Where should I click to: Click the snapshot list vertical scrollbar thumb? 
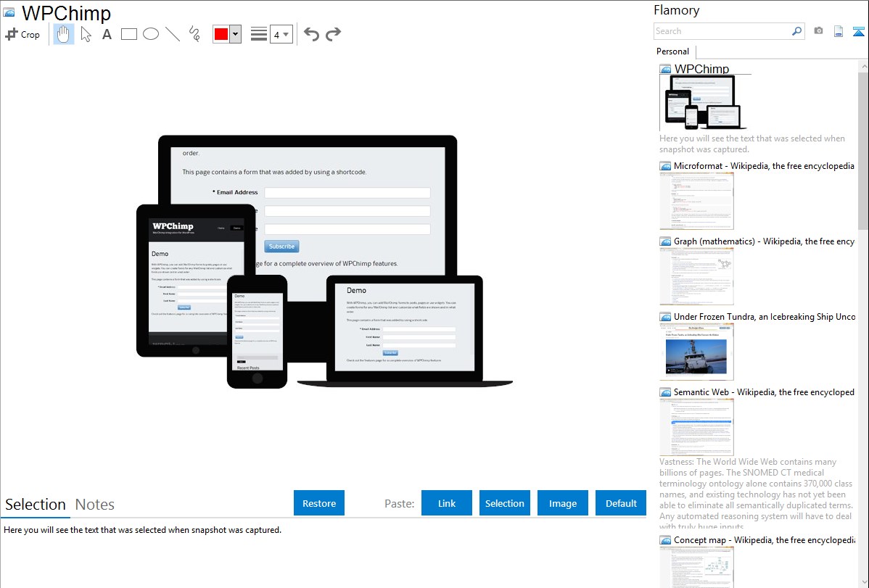[x=863, y=150]
